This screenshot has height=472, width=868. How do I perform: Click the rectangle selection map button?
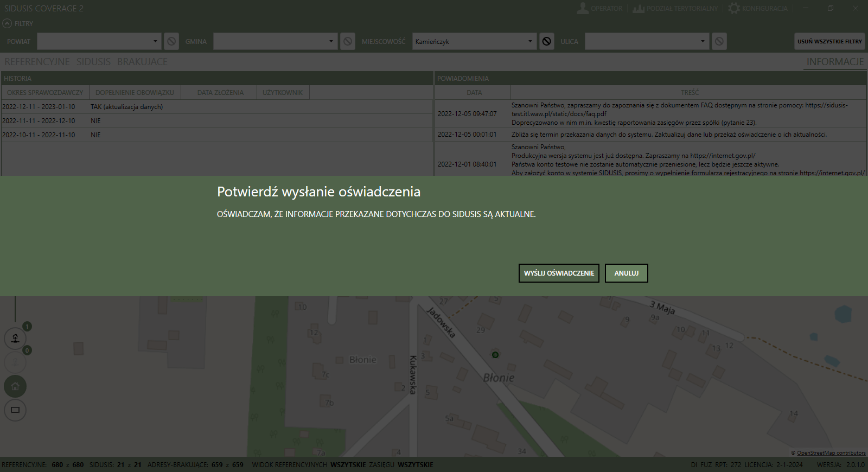pyautogui.click(x=15, y=410)
